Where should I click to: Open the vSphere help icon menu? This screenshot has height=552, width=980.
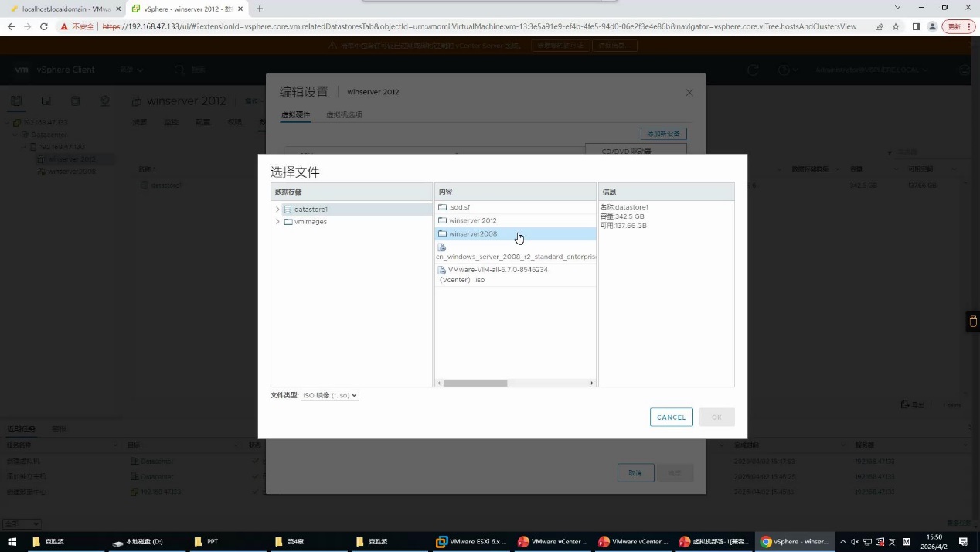pos(788,70)
